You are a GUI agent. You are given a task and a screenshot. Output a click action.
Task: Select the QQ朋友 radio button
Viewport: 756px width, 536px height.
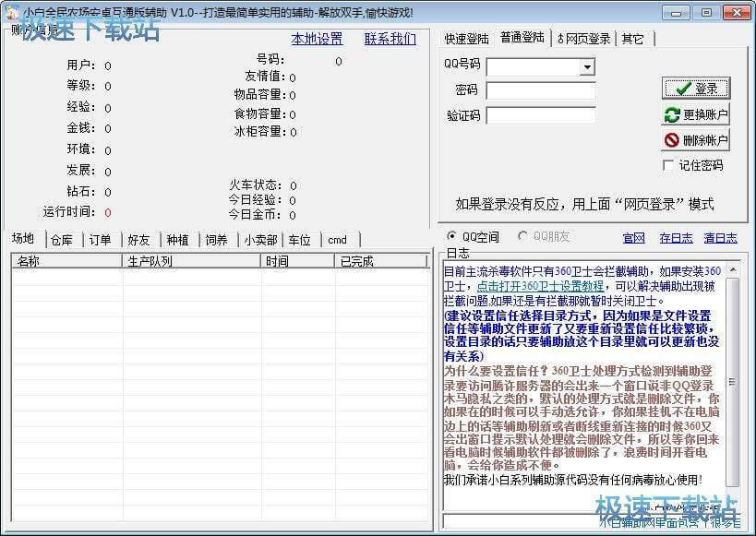pos(523,237)
